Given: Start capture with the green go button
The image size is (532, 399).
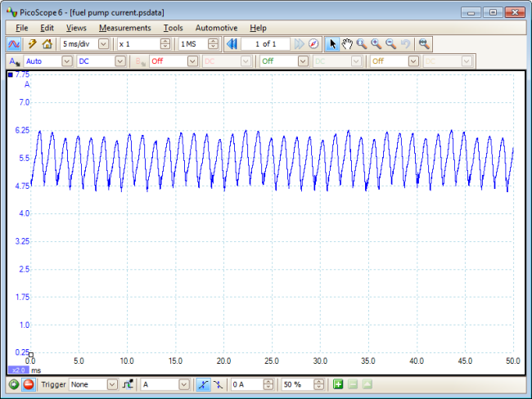Looking at the screenshot, I should click(14, 384).
